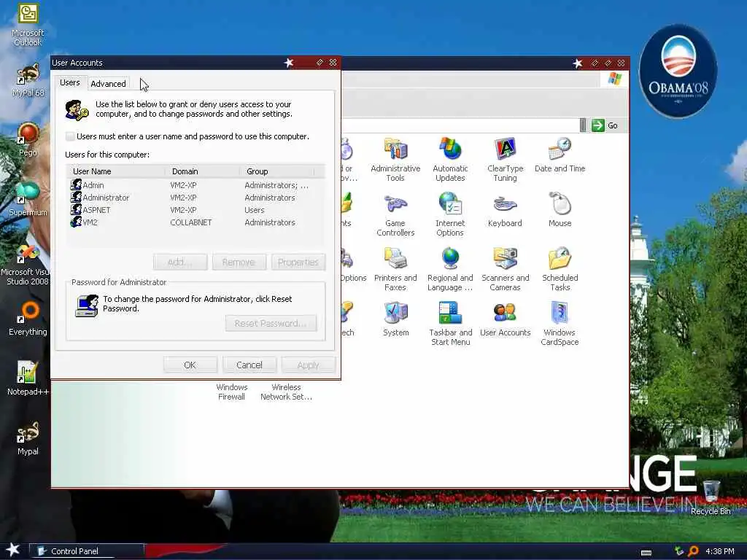This screenshot has width=747, height=560.
Task: Click the taskbar clock showing 4:38 PM
Action: [720, 551]
